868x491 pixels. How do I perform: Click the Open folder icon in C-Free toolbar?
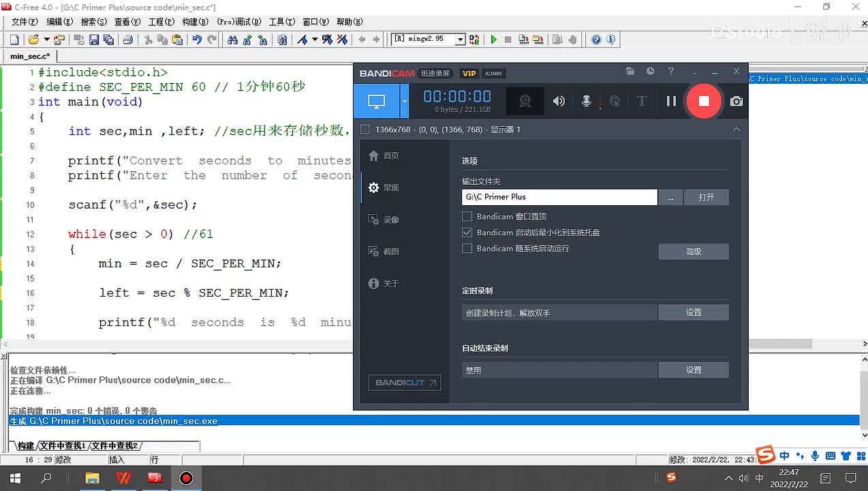click(33, 40)
